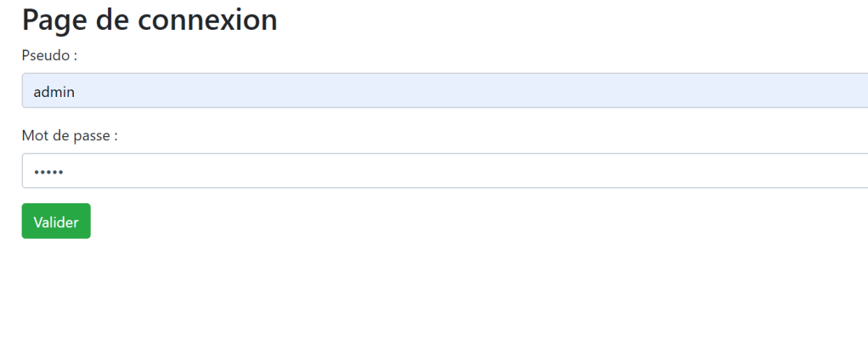Click the empty area inside the Pseudo field
Viewport: 868px width, 358px height.
click(x=510, y=91)
